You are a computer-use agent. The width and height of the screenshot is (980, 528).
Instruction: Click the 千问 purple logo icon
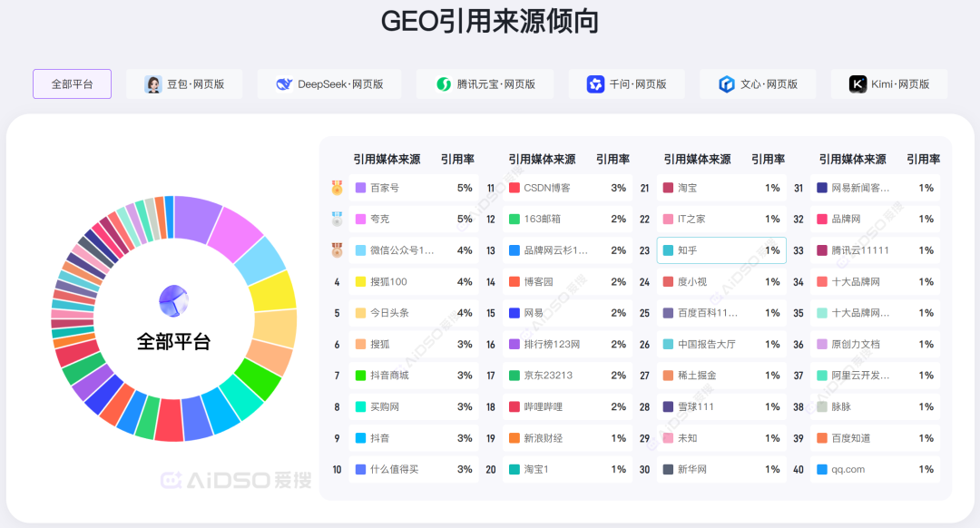pyautogui.click(x=595, y=84)
